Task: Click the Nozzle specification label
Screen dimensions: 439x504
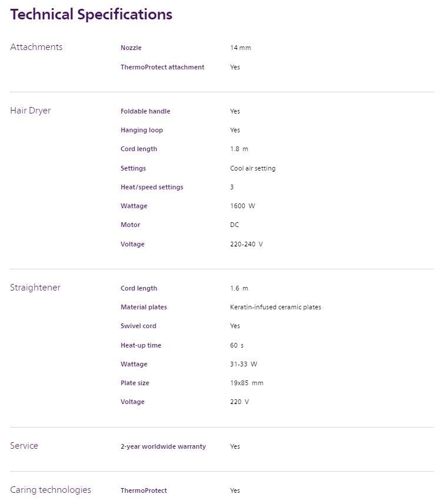Action: pos(131,48)
